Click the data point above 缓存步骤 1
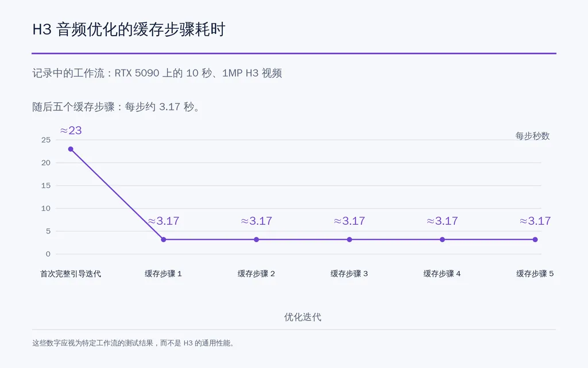The height and width of the screenshot is (368, 588). (164, 240)
